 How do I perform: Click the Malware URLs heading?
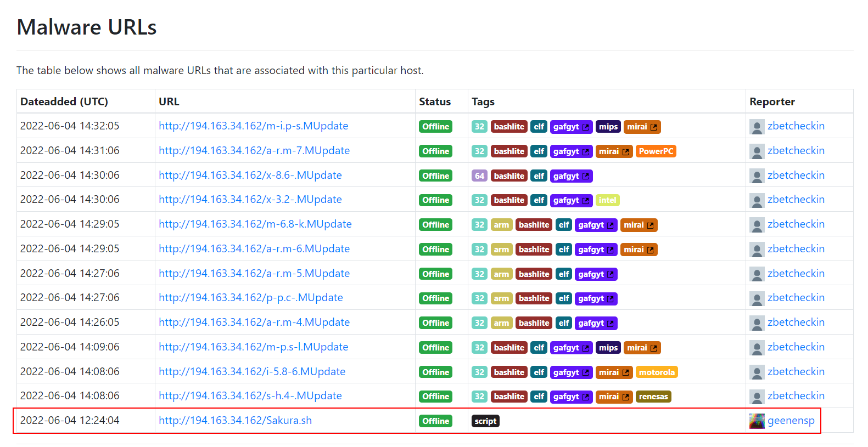[87, 27]
